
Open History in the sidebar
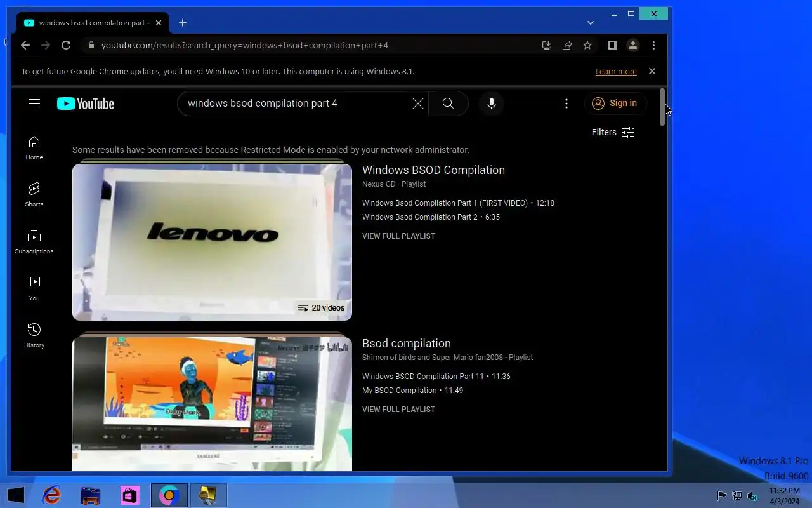34,336
